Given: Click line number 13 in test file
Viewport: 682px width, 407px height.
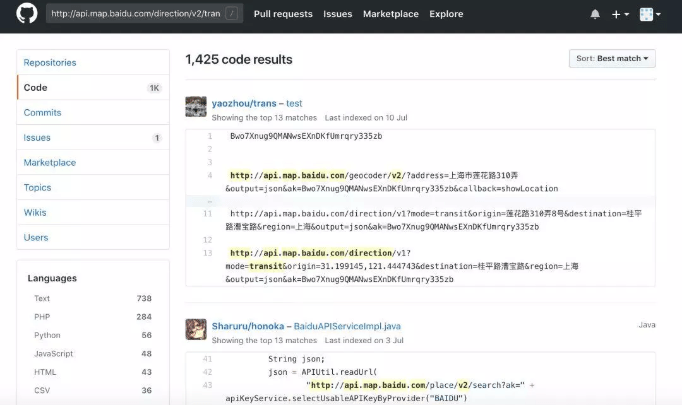Looking at the screenshot, I should (x=207, y=253).
